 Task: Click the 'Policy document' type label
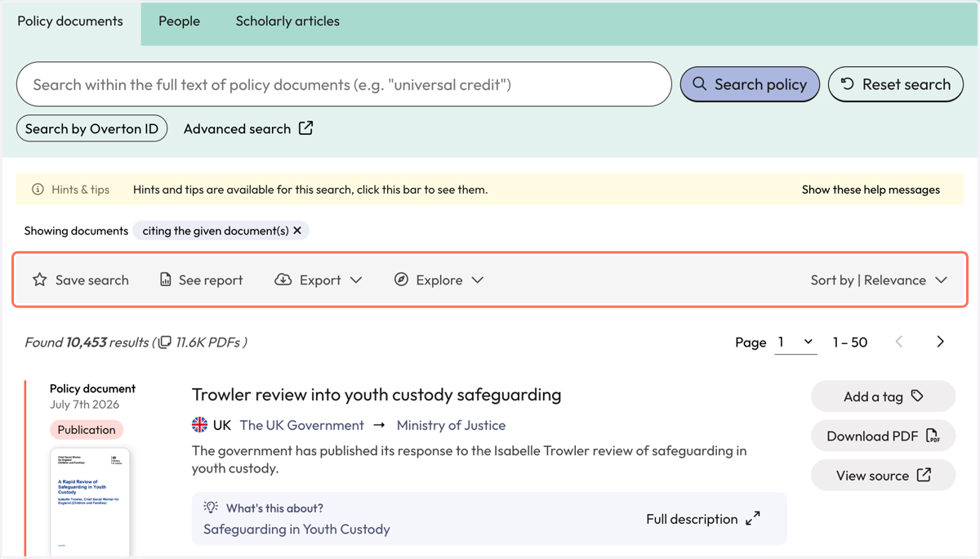click(x=92, y=388)
